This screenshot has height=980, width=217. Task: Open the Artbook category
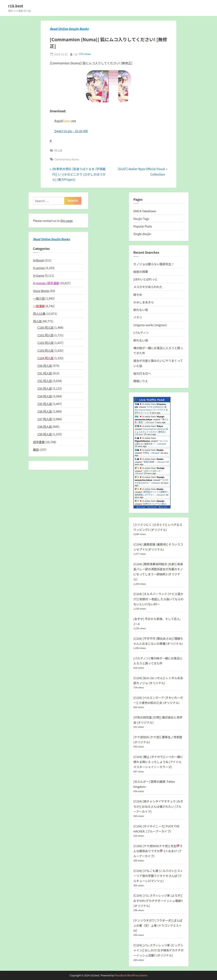coord(39,261)
